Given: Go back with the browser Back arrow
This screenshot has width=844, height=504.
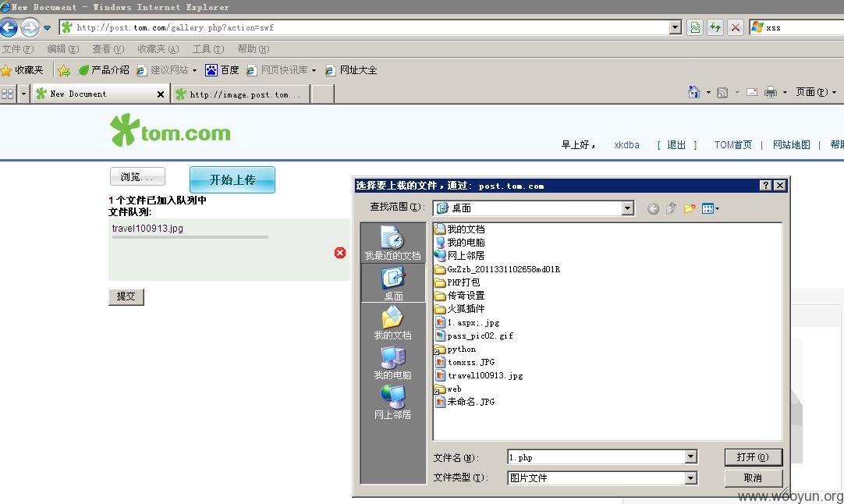Looking at the screenshot, I should 9,27.
